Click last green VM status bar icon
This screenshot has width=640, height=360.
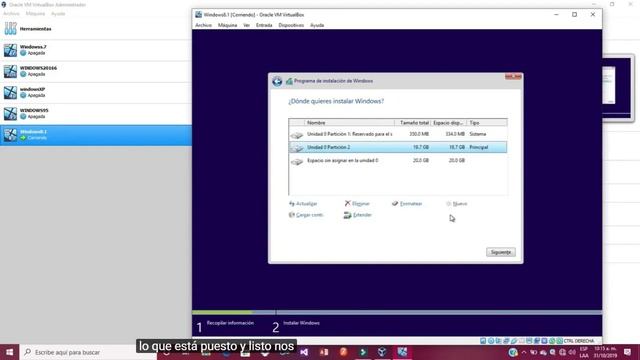coord(560,341)
